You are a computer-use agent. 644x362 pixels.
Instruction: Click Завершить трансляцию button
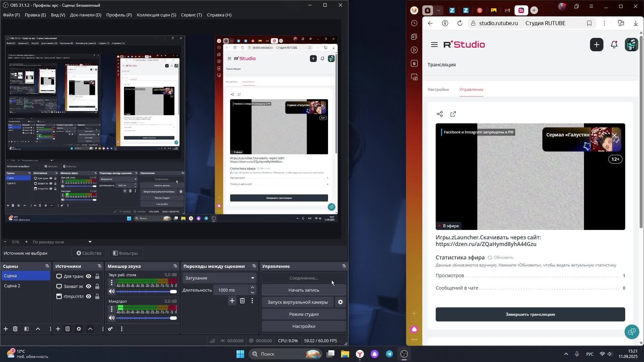[530, 314]
